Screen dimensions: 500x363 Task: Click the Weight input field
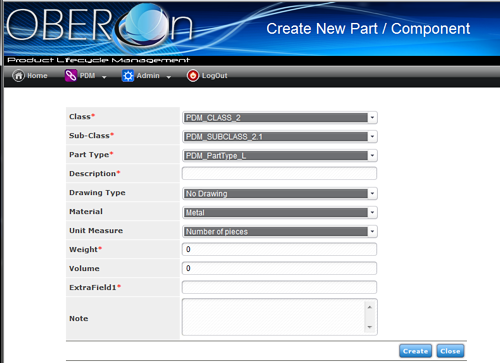[279, 249]
